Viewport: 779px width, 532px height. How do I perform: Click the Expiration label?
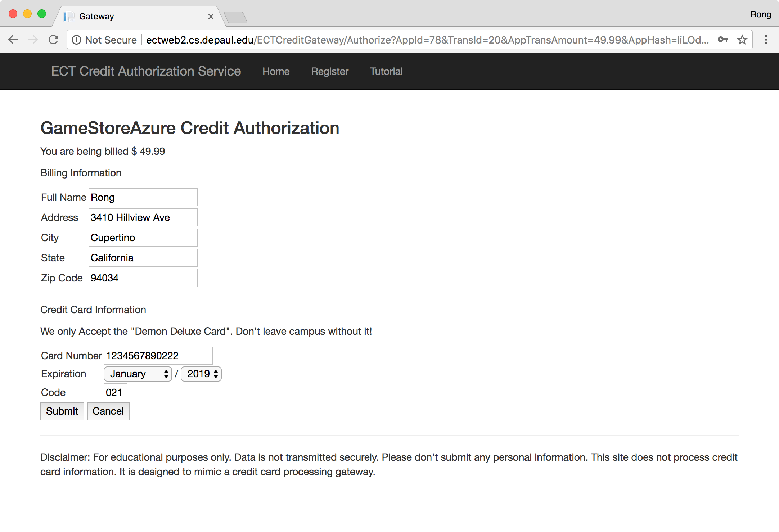pyautogui.click(x=64, y=374)
